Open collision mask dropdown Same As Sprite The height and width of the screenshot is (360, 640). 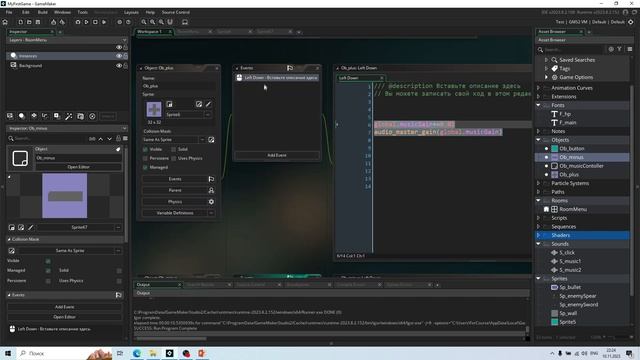click(202, 140)
